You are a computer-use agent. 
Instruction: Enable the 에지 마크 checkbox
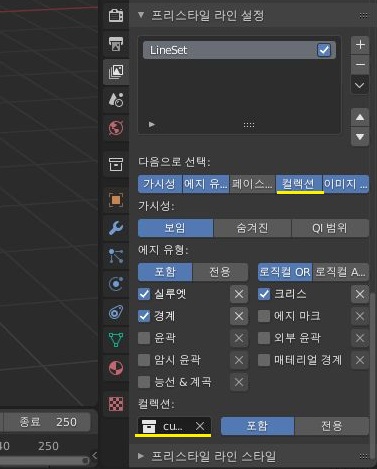[x=264, y=316]
